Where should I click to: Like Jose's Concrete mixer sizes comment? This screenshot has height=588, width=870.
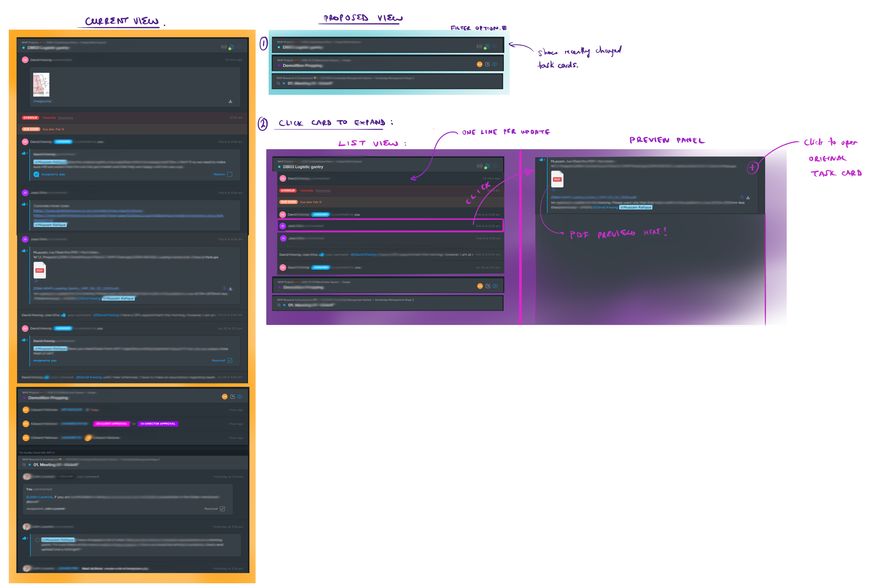[24, 204]
